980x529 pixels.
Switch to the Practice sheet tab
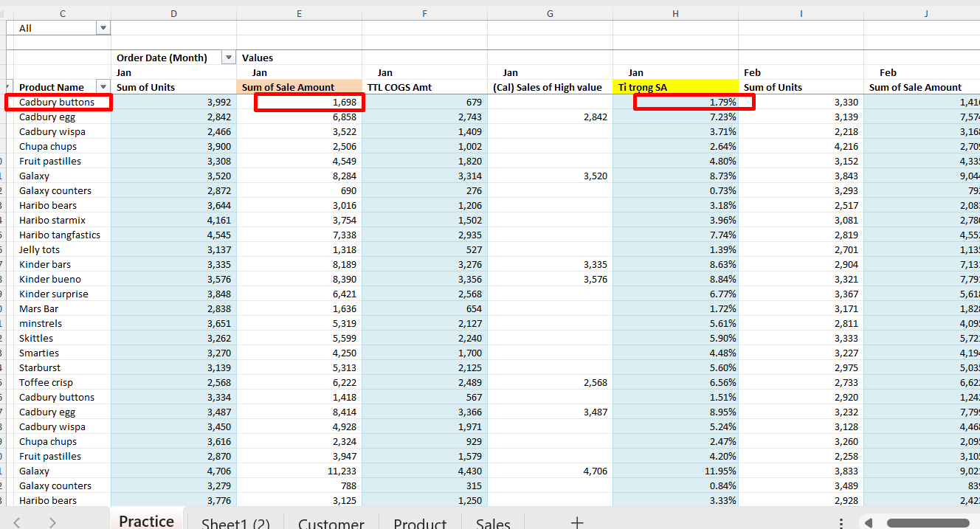tap(146, 521)
